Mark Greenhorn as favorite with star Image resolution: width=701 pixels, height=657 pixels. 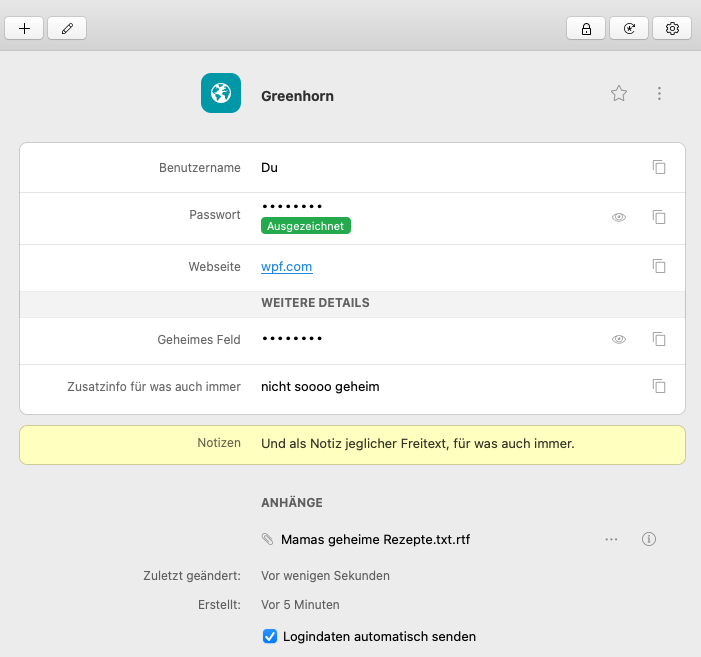point(619,94)
